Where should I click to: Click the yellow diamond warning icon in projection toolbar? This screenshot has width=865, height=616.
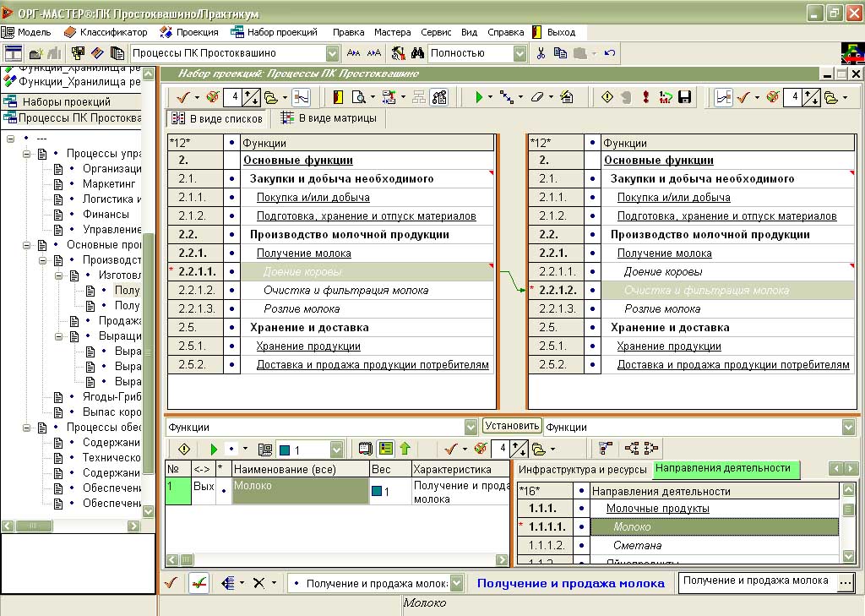(x=607, y=98)
